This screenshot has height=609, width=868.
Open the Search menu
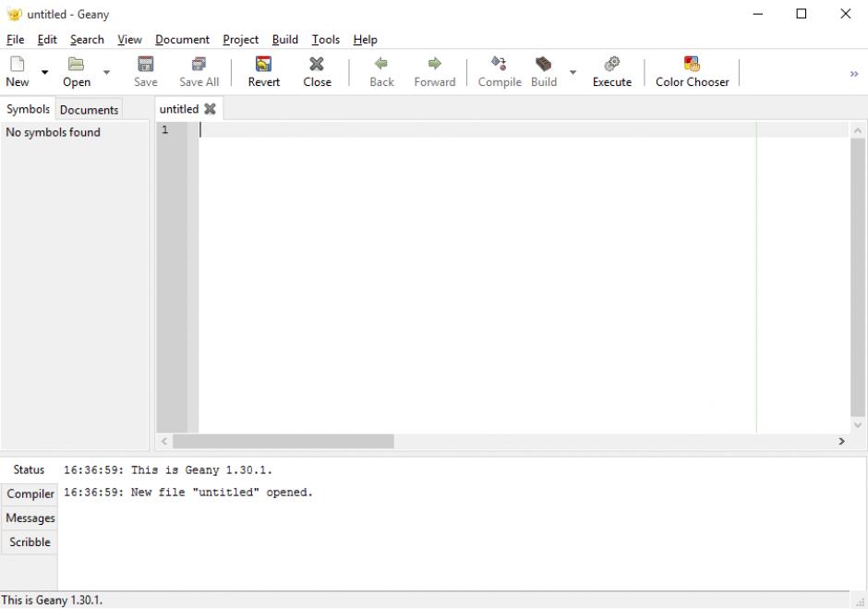click(x=87, y=40)
